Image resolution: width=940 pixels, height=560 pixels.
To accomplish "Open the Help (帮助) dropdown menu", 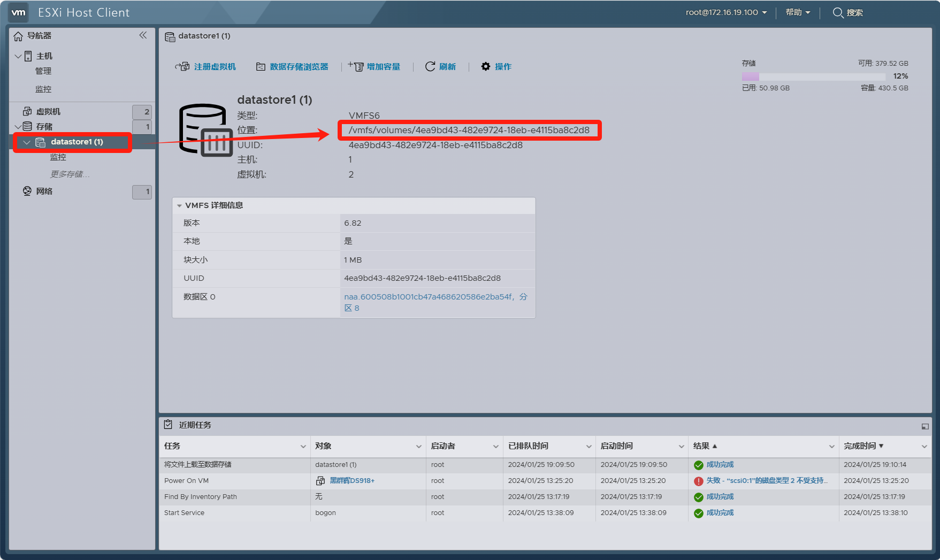I will point(798,12).
